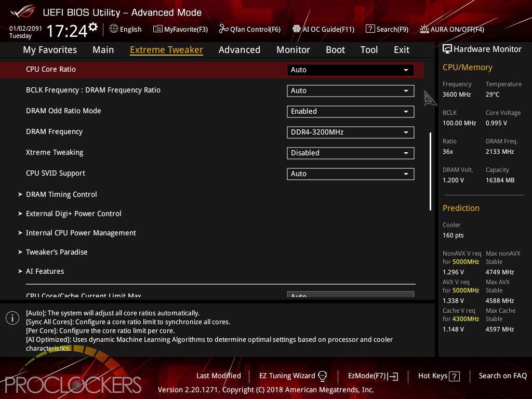Click the info icon beside help text

[12, 318]
